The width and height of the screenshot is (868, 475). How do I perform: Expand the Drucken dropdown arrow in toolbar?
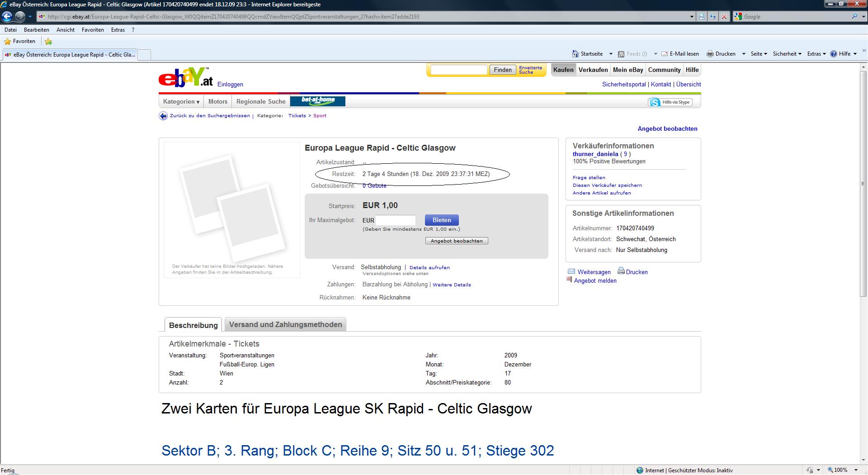point(744,54)
